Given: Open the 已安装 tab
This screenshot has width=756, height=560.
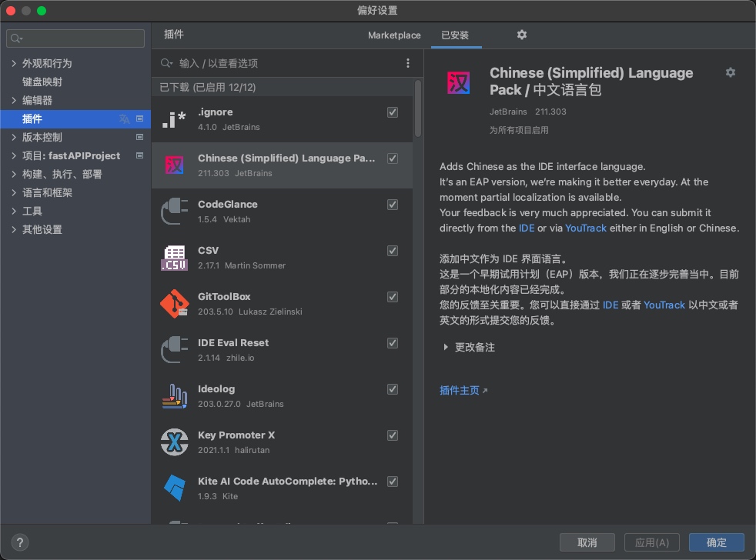Looking at the screenshot, I should point(457,35).
